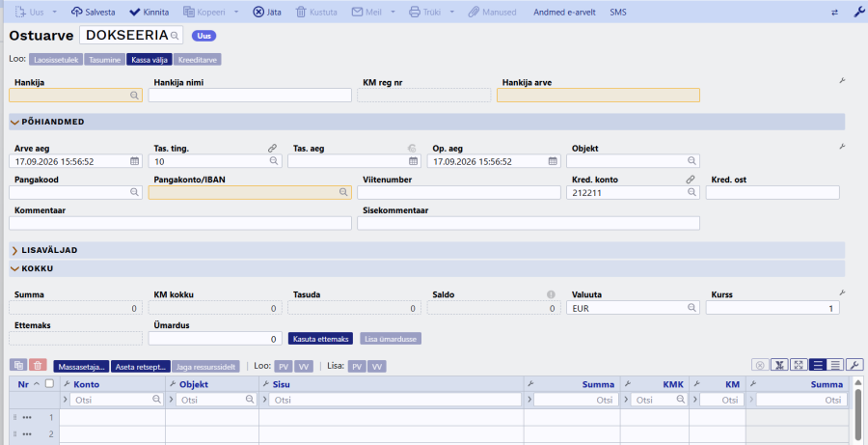This screenshot has width=868, height=445.
Task: Open the Tas. aeg calendar picker
Action: click(x=413, y=161)
